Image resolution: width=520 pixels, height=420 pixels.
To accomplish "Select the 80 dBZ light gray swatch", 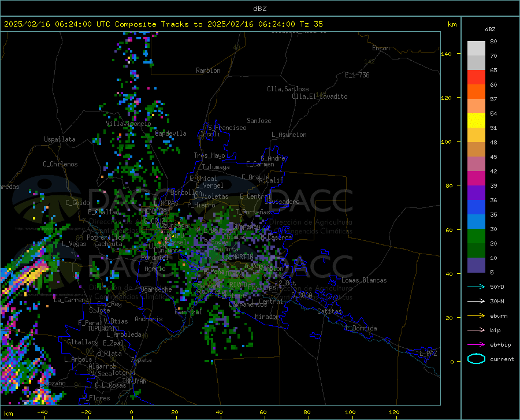I will point(476,48).
